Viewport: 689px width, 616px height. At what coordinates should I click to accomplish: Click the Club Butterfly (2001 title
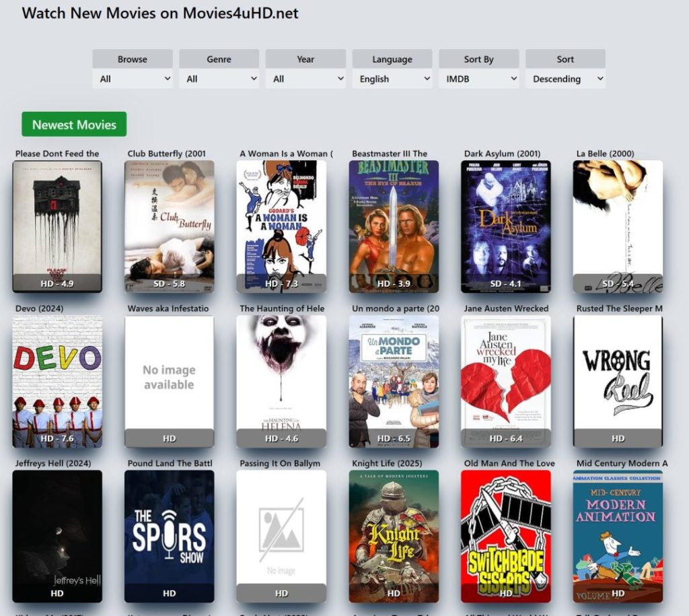click(167, 153)
